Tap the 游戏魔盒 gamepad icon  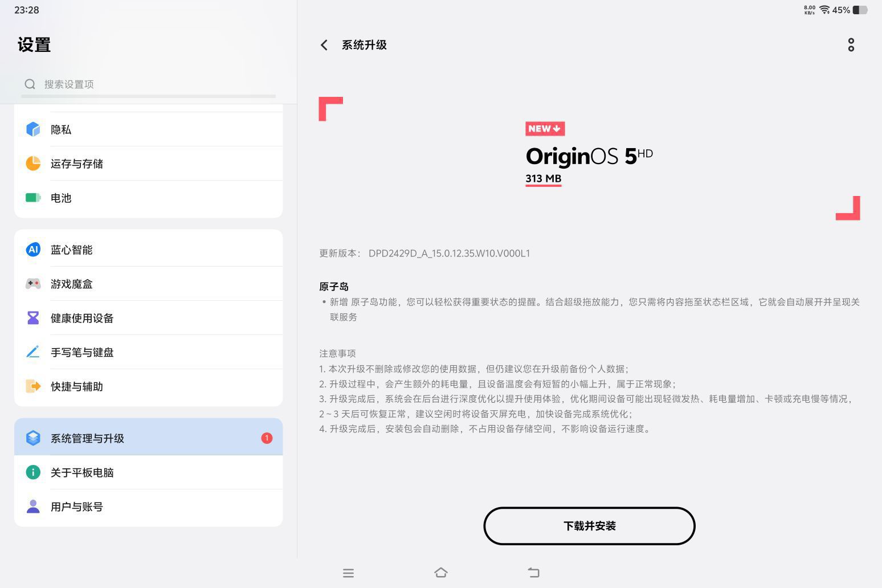pyautogui.click(x=33, y=284)
